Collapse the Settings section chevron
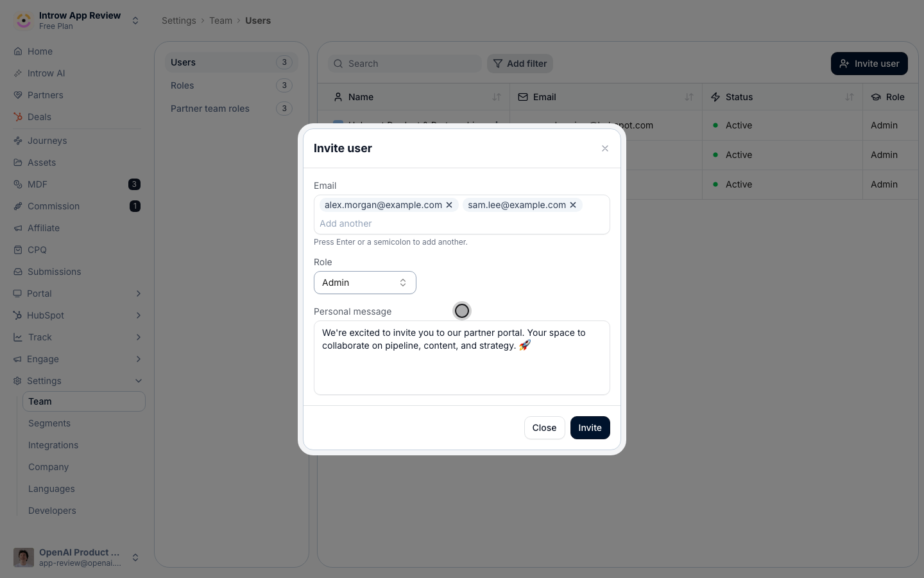Image resolution: width=924 pixels, height=578 pixels. point(139,381)
